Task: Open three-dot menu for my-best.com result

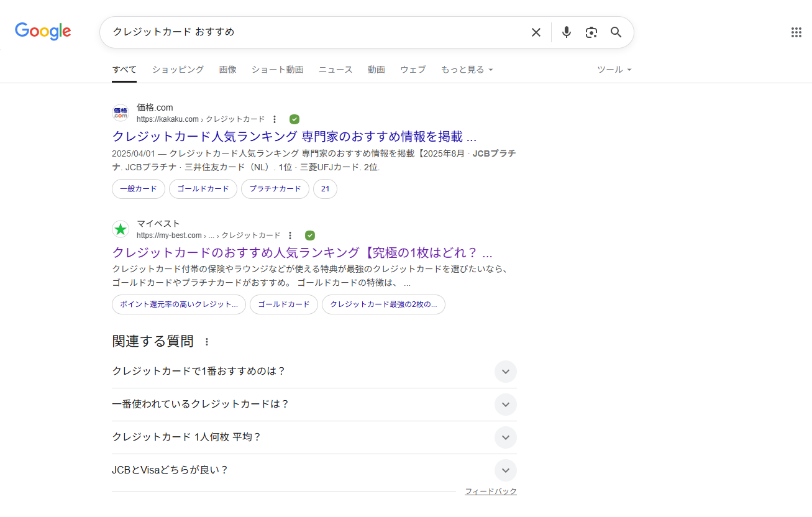Action: 290,236
